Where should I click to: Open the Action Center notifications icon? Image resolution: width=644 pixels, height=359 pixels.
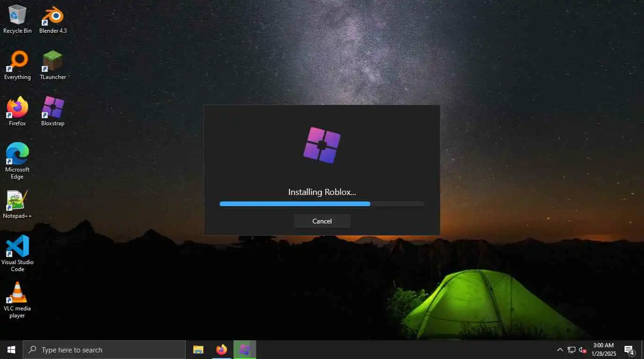(629, 350)
